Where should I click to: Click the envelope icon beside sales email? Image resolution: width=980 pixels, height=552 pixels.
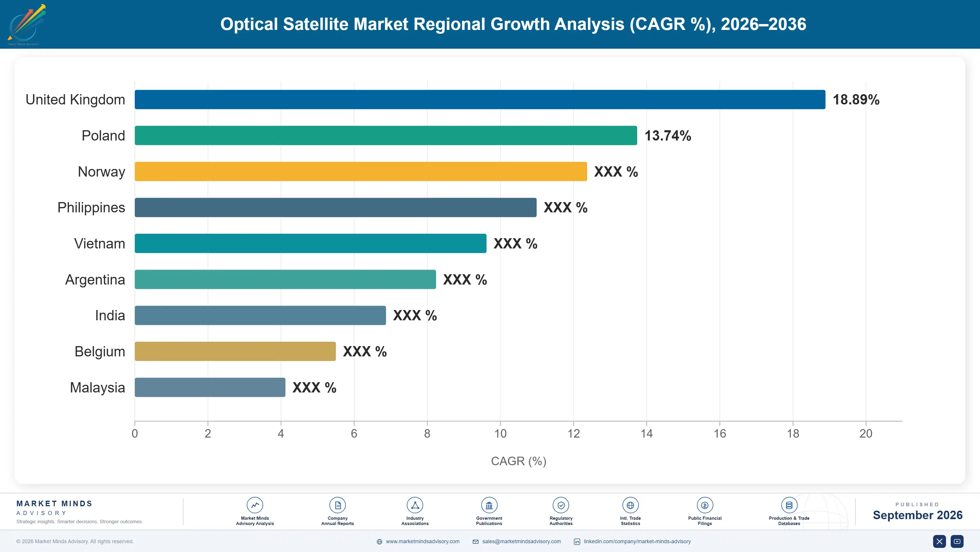point(476,542)
